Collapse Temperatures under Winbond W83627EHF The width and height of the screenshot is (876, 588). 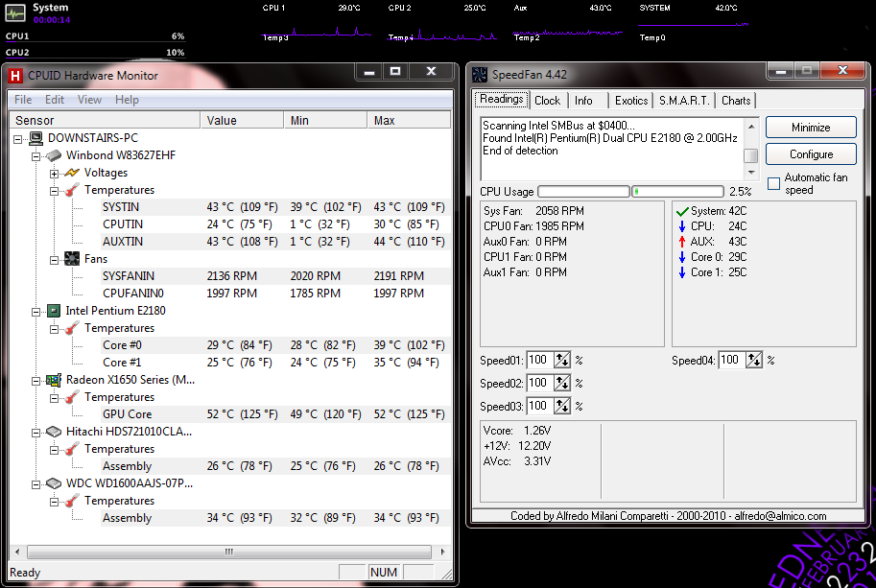click(x=54, y=191)
